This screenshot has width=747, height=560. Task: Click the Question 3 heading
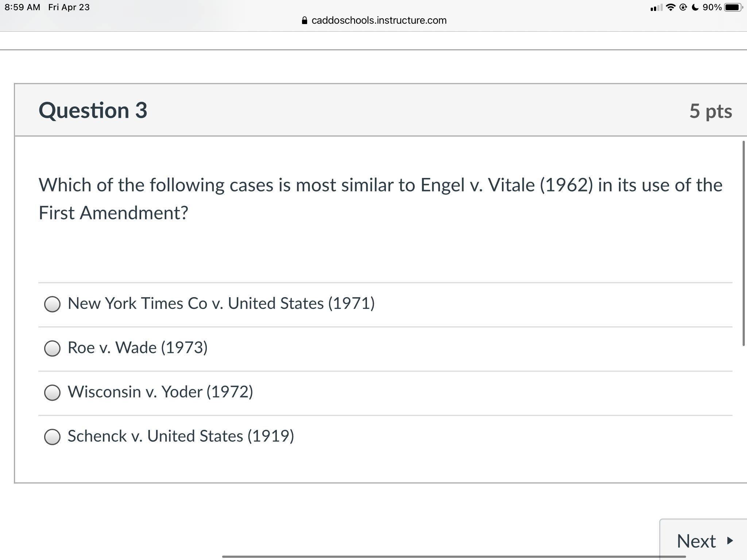[93, 110]
